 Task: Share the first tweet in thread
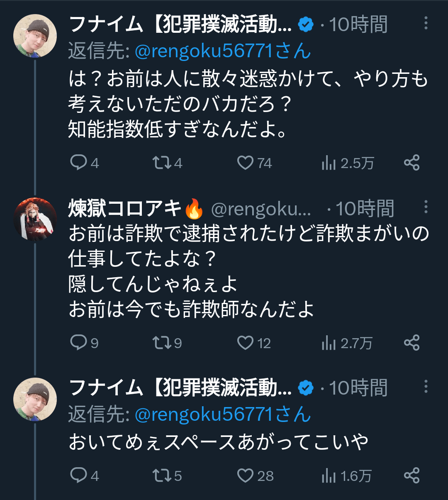(411, 163)
